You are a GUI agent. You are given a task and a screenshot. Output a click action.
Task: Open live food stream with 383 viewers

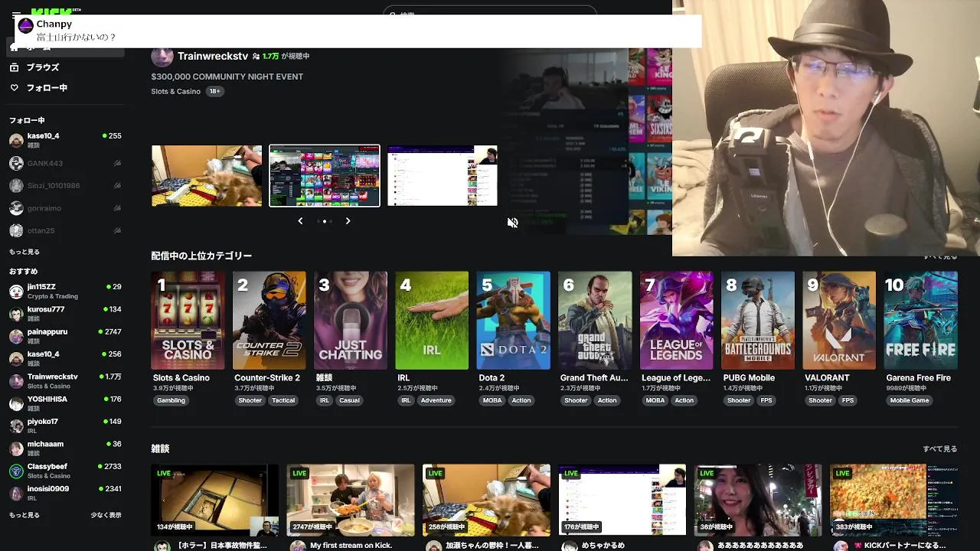pos(893,500)
